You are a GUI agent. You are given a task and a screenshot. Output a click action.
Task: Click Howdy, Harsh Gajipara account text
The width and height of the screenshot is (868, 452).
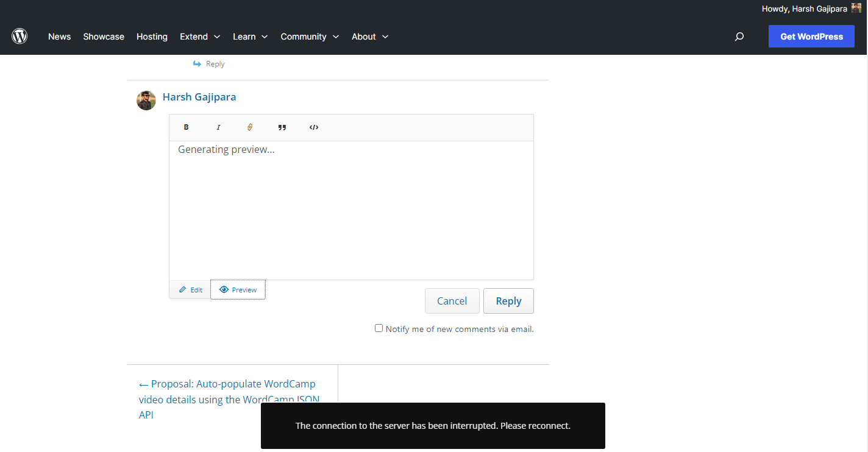[805, 9]
